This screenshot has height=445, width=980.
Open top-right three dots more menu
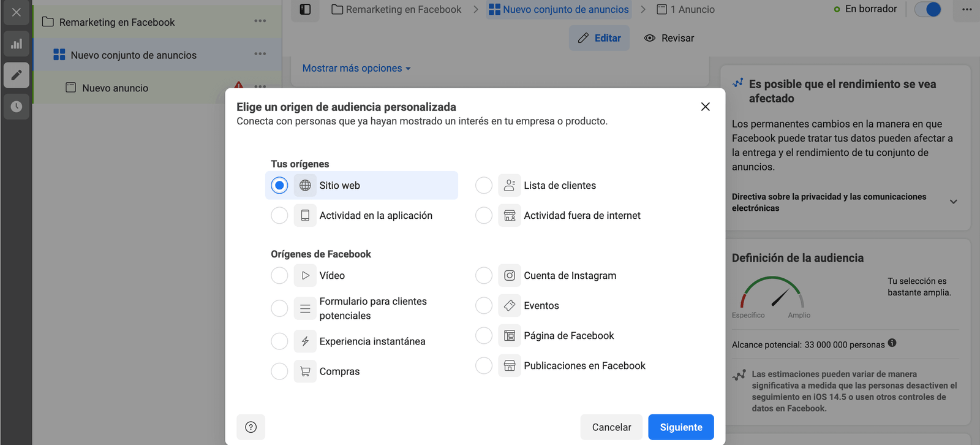967,9
